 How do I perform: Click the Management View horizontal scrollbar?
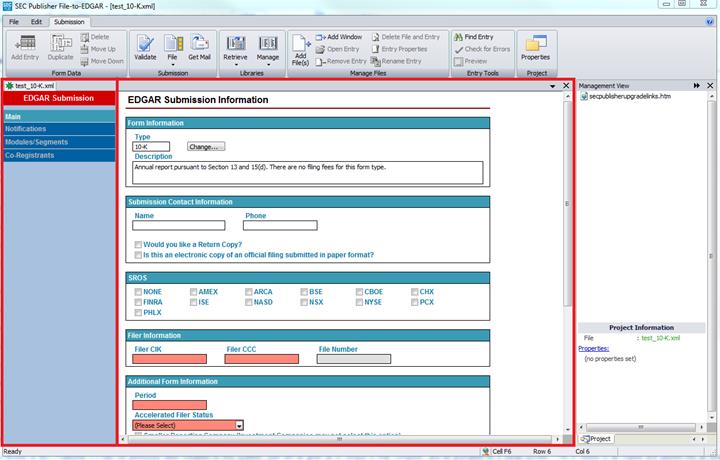click(641, 427)
